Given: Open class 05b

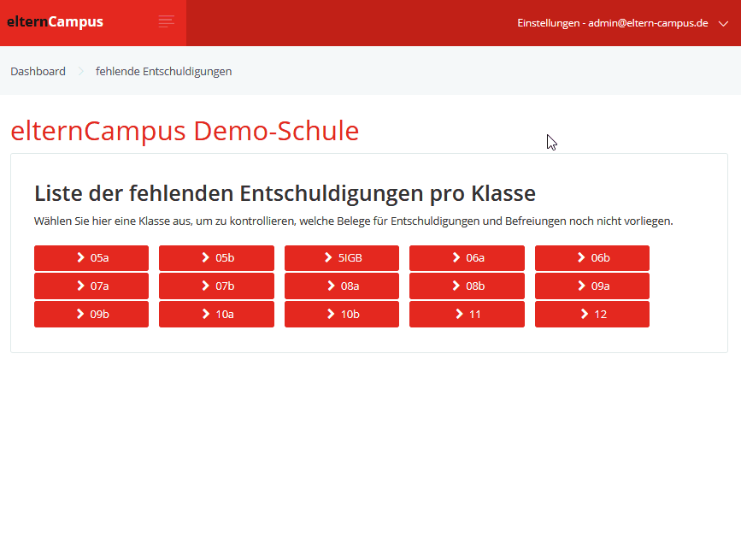Looking at the screenshot, I should pos(216,258).
